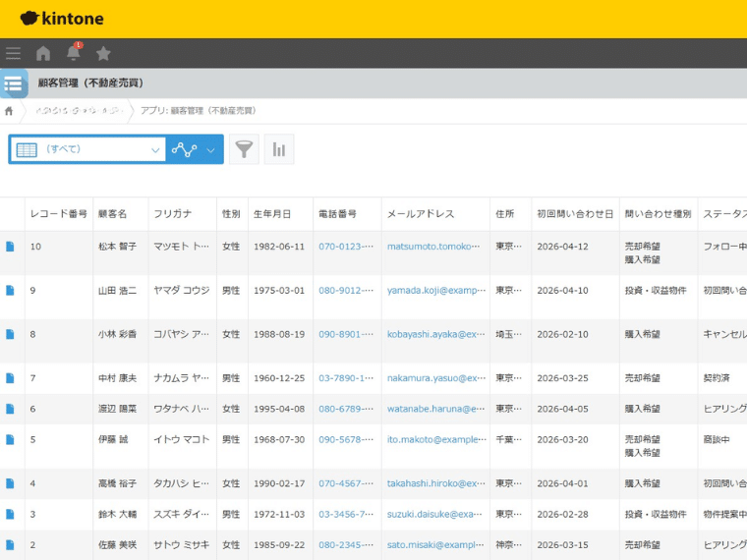
Task: Expand the （すべて） view dropdown
Action: click(87, 149)
